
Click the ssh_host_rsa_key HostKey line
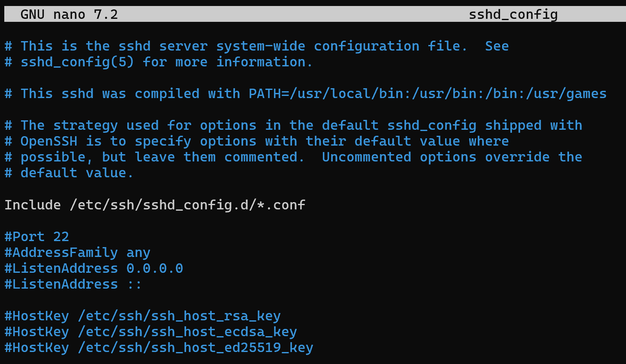(x=142, y=316)
